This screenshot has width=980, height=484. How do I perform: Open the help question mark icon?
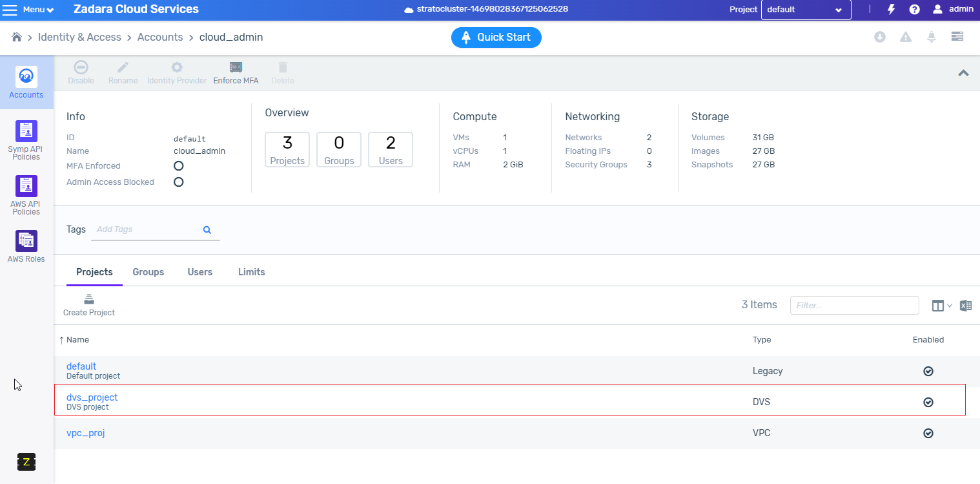pyautogui.click(x=914, y=10)
